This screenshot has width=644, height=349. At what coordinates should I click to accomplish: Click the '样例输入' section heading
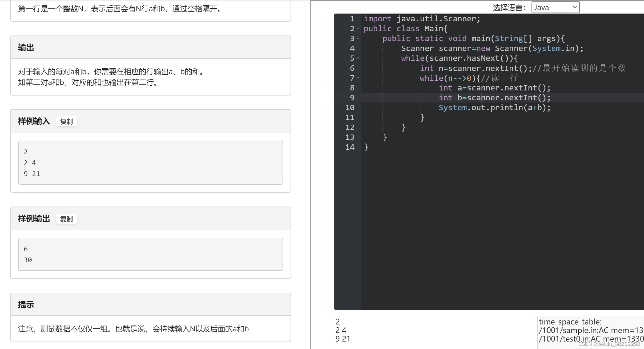click(34, 121)
